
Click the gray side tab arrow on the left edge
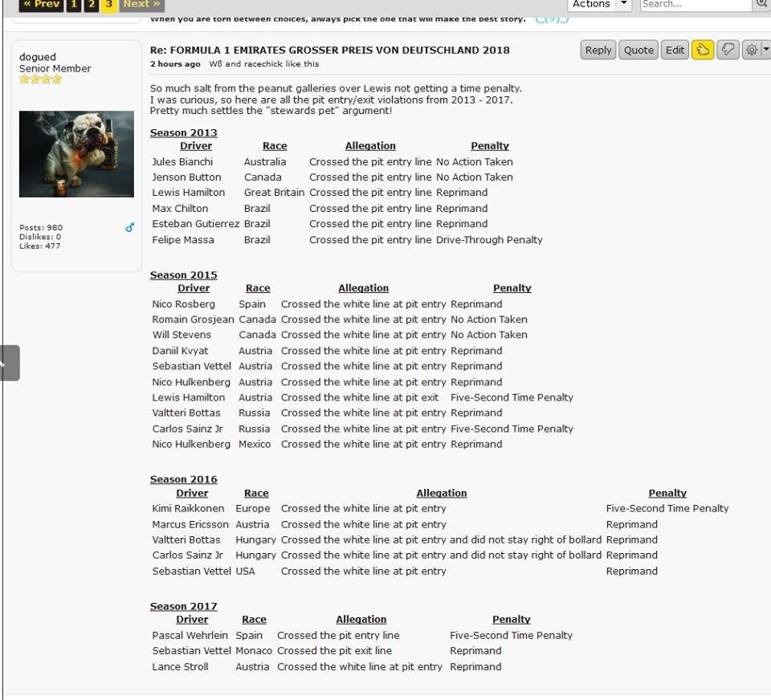click(10, 363)
